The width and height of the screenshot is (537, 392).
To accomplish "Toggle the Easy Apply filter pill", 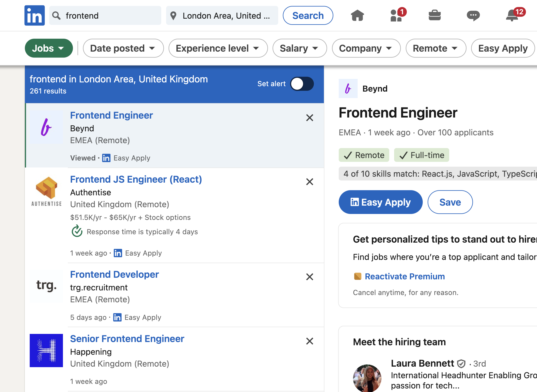I will 503,48.
